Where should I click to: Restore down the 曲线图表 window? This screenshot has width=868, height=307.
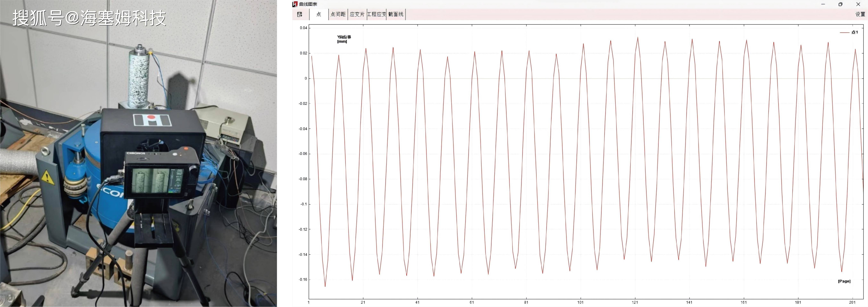pyautogui.click(x=840, y=4)
